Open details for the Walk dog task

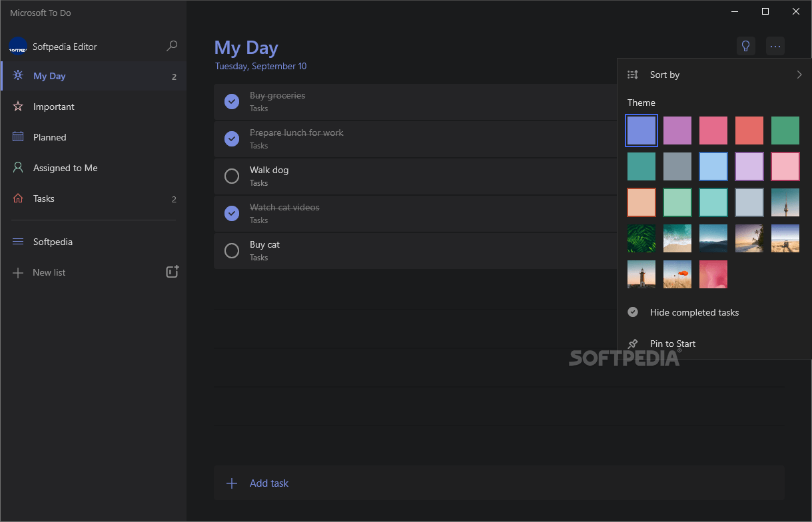coord(416,176)
